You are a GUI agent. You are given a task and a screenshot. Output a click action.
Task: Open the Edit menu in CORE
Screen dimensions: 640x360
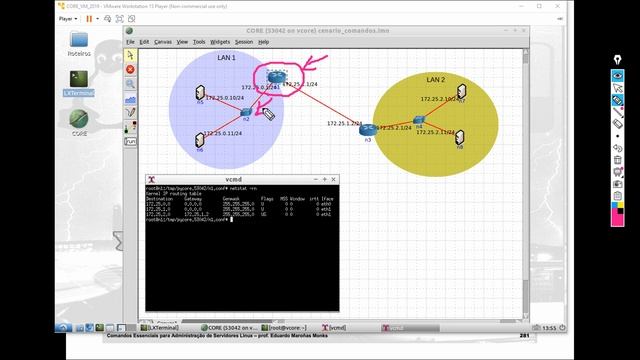[144, 42]
